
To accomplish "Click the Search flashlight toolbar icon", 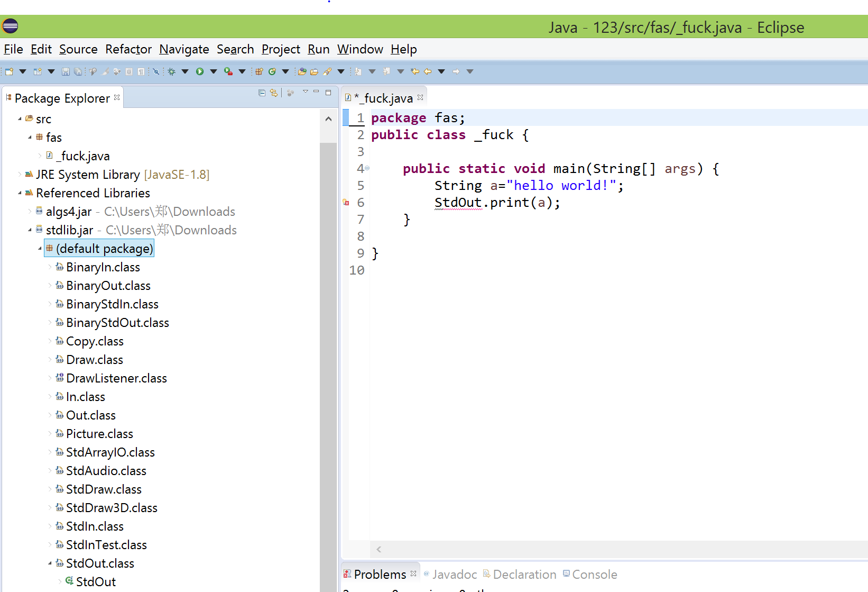I will pos(327,71).
